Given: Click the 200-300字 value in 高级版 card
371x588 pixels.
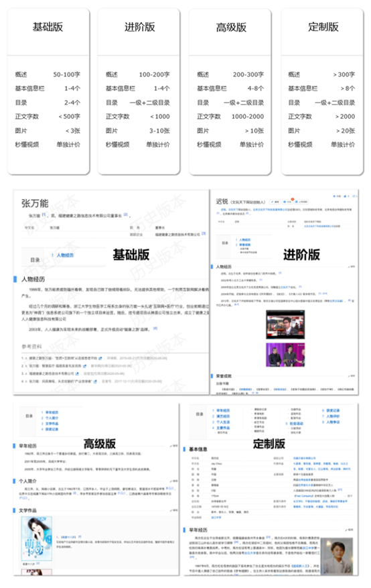Looking at the screenshot, I should pos(248,74).
